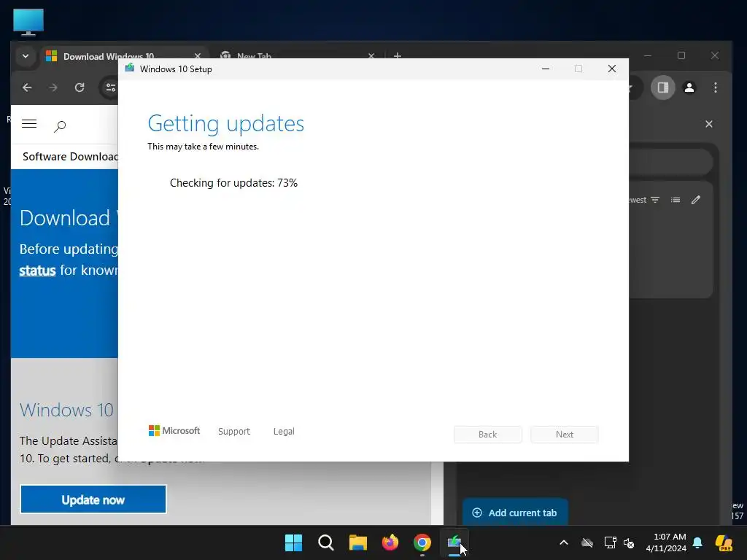Screen dimensions: 747x560
Task: Open the sort filter in side panel
Action: click(x=655, y=200)
